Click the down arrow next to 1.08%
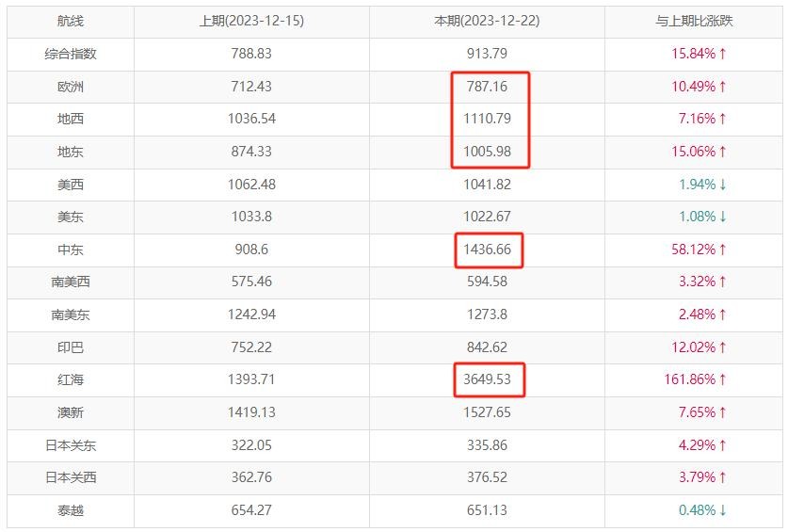The height and width of the screenshot is (532, 788). [x=723, y=217]
